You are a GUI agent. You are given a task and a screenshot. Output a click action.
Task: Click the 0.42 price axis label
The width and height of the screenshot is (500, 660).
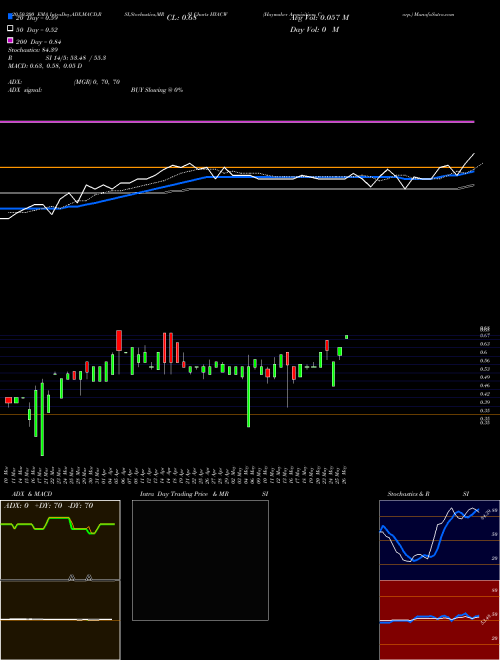pos(484,394)
